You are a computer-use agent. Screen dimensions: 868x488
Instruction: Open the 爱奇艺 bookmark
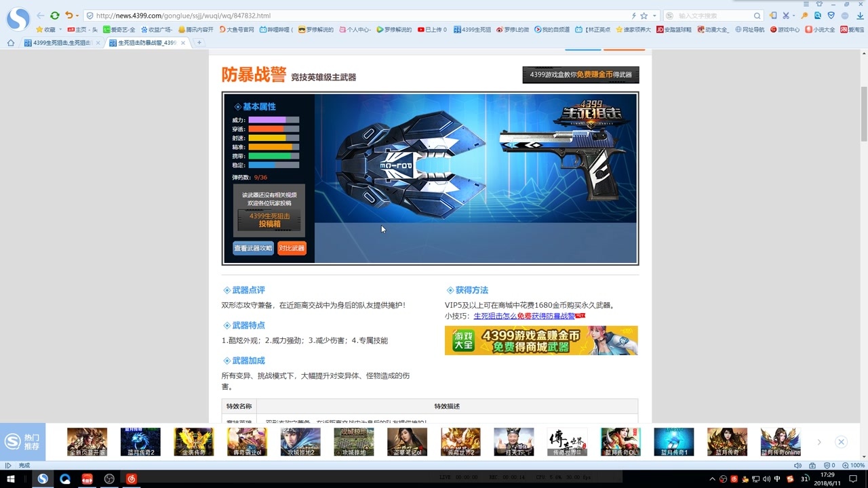119,30
